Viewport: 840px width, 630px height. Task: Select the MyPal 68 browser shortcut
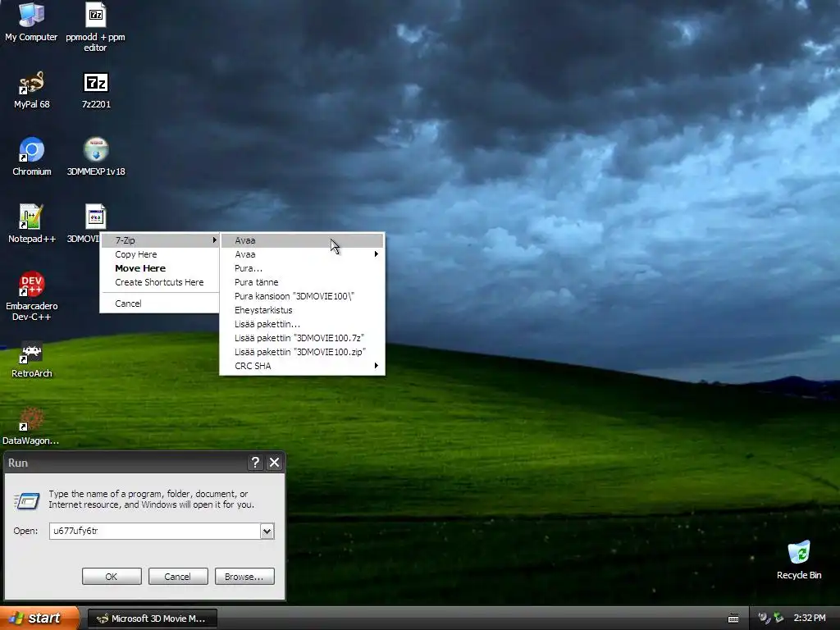[x=32, y=90]
